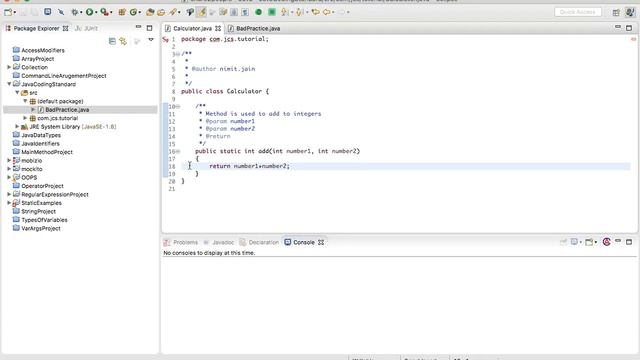Click show whitespace characters icon

(245, 12)
